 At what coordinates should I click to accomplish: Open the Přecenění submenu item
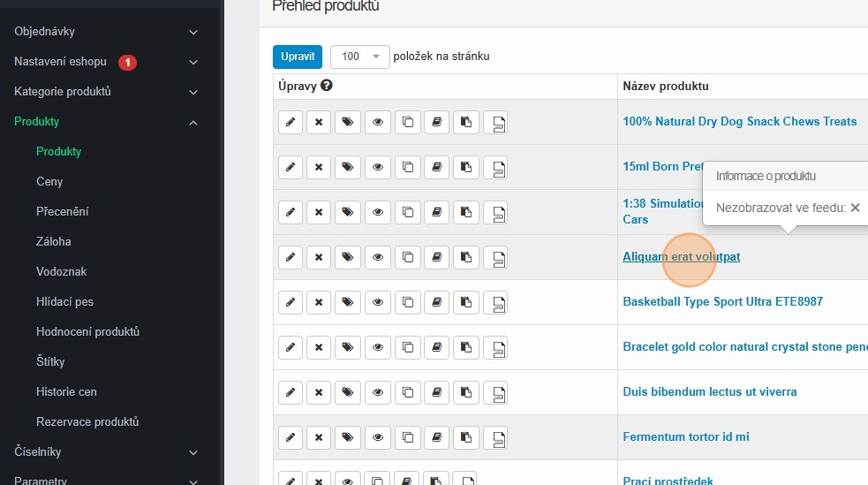tap(62, 211)
